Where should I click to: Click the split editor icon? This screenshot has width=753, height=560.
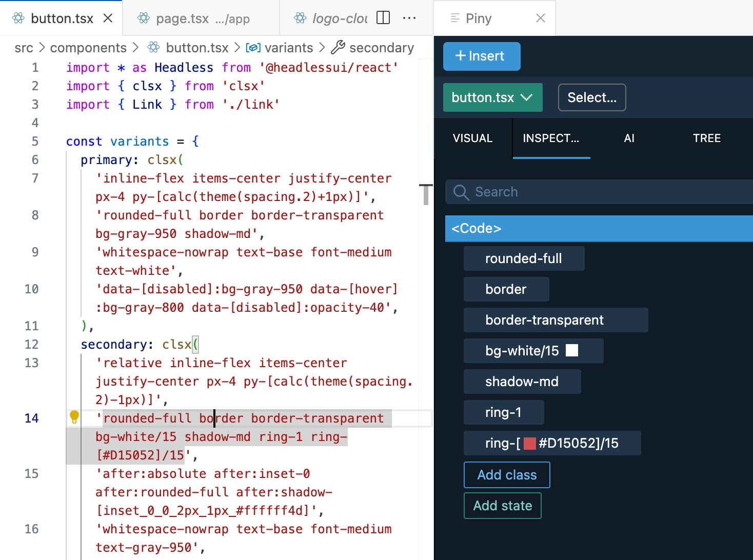[383, 18]
